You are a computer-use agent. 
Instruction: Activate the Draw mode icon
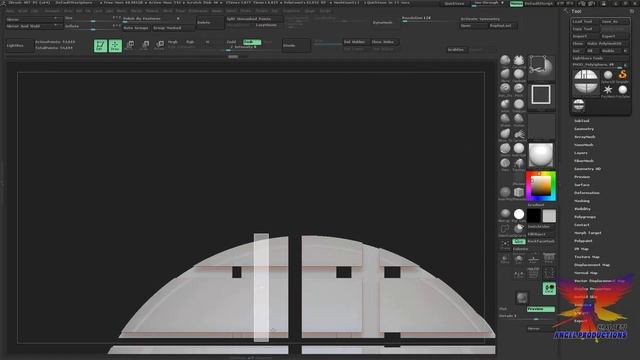pos(115,46)
